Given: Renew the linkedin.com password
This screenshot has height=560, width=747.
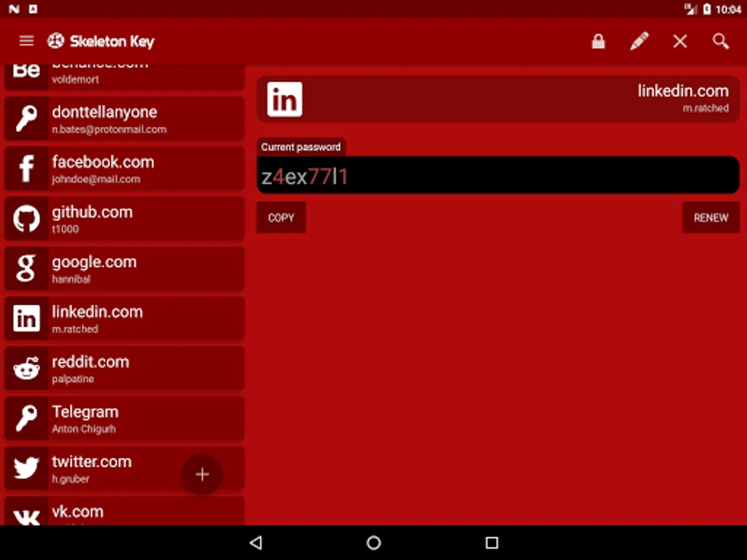Looking at the screenshot, I should tap(711, 218).
